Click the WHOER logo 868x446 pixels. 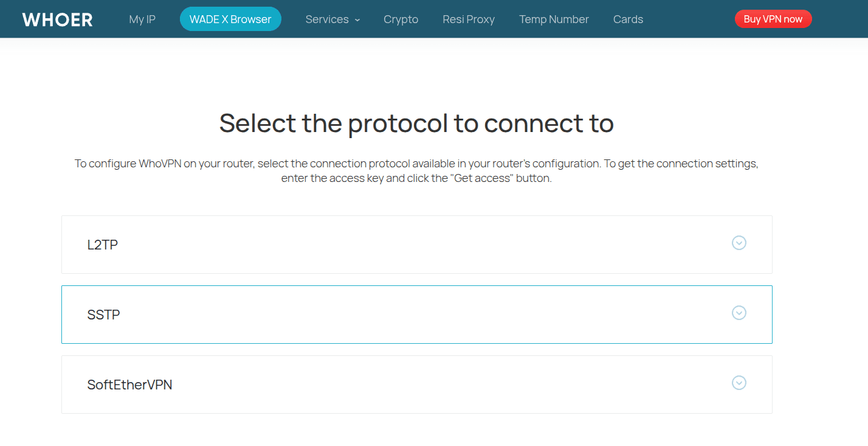(58, 19)
